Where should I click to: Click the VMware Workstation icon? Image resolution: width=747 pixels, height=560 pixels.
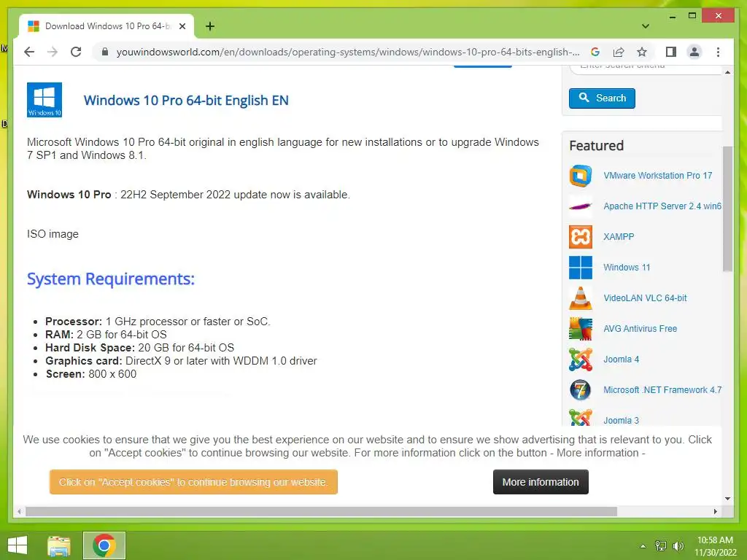(580, 176)
